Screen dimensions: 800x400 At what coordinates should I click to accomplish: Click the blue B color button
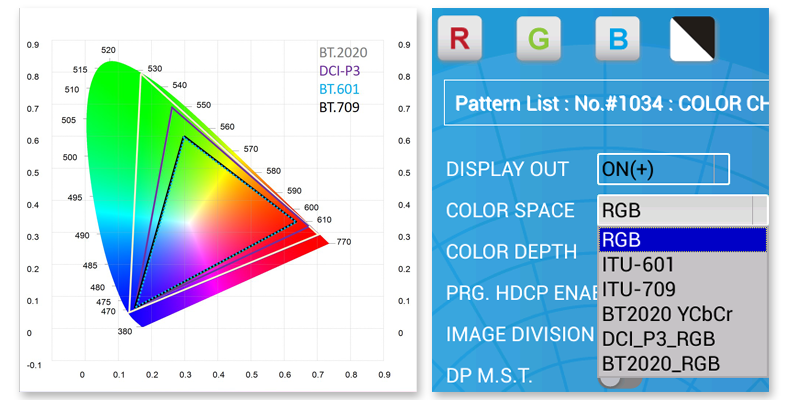coord(617,39)
